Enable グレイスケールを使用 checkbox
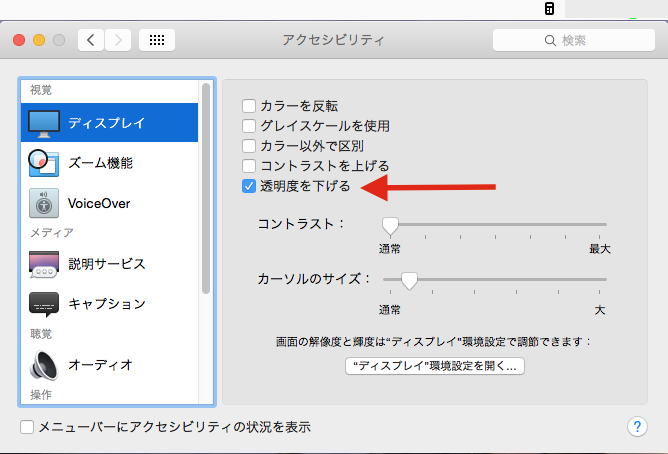668x454 pixels. point(249,126)
